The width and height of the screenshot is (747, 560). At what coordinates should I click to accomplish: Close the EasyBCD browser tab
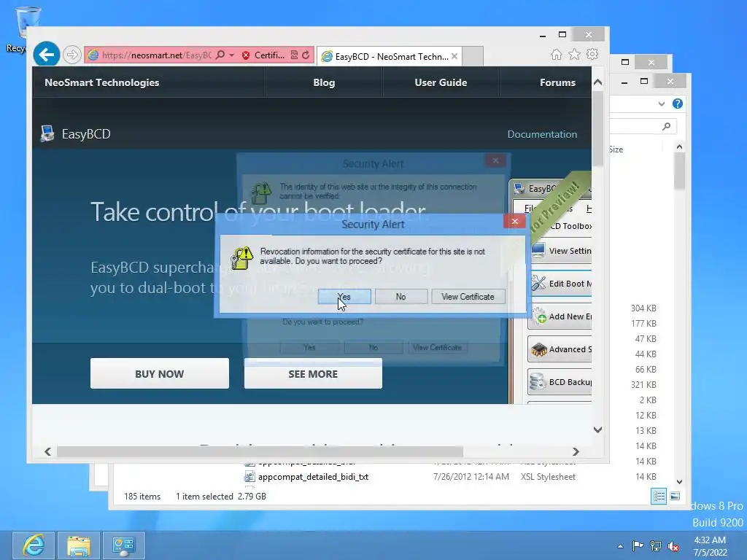pos(454,56)
